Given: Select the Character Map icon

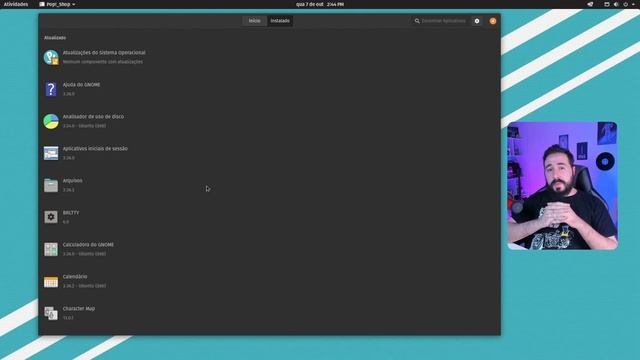Looking at the screenshot, I should [x=51, y=313].
